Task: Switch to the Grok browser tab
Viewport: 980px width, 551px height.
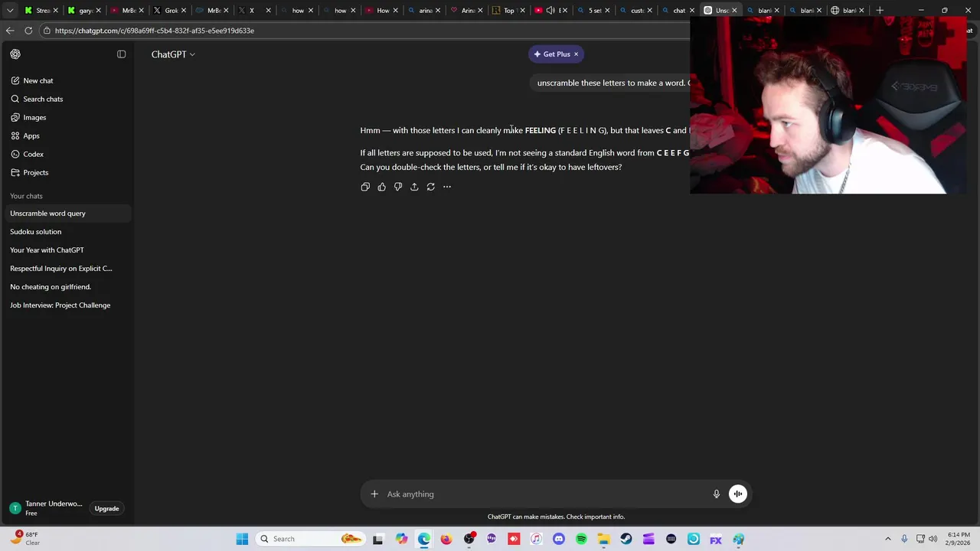Action: pos(168,10)
